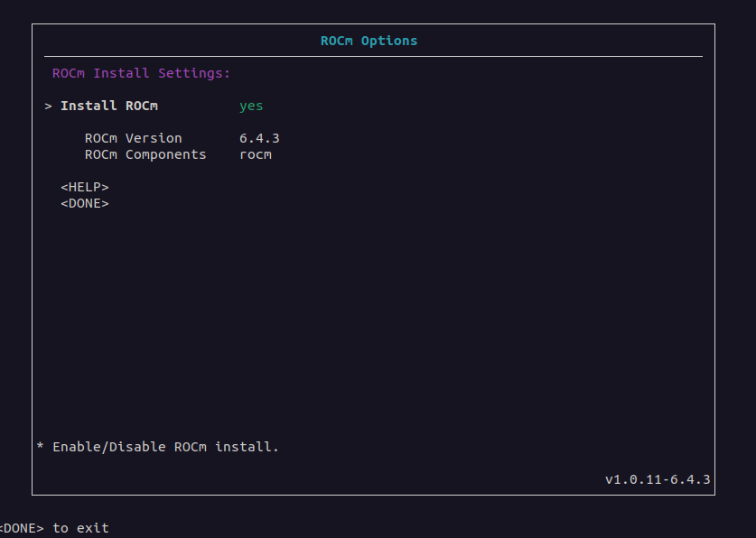This screenshot has height=538, width=756.
Task: Click the v1.0.11-6.4.3 version label
Action: (658, 479)
